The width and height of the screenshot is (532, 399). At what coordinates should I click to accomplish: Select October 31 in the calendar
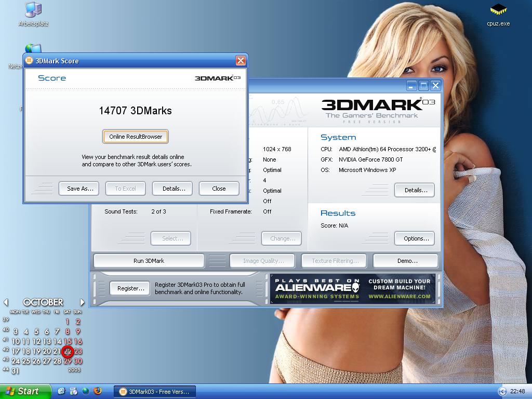click(x=16, y=371)
